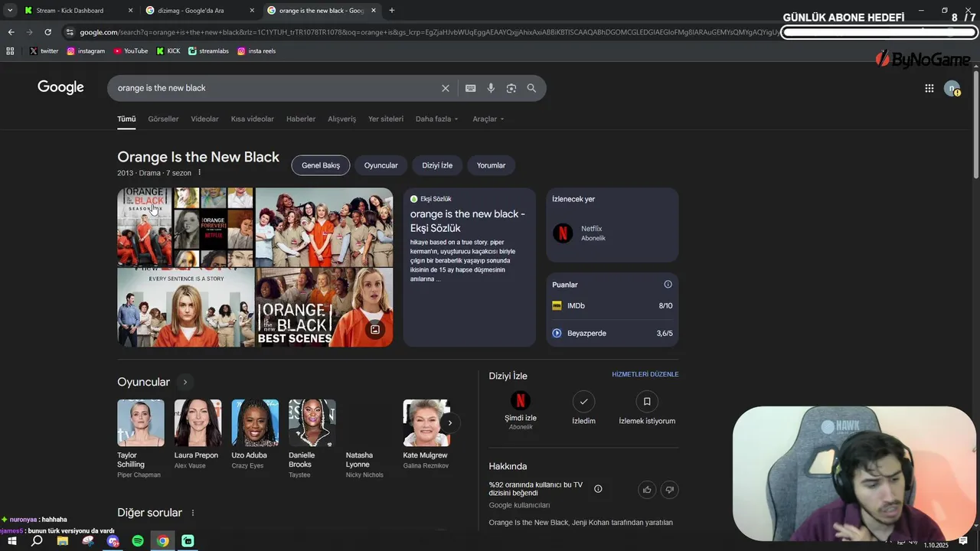Reload the current page
The image size is (980, 551).
pos(47,32)
